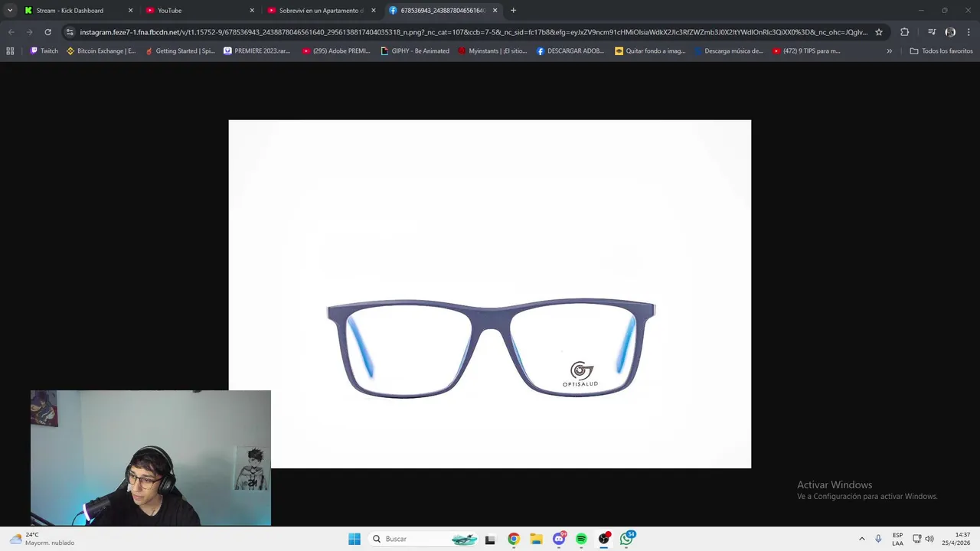Viewport: 980px width, 551px height.
Task: Open WhatsApp from the taskbar
Action: [x=627, y=539]
